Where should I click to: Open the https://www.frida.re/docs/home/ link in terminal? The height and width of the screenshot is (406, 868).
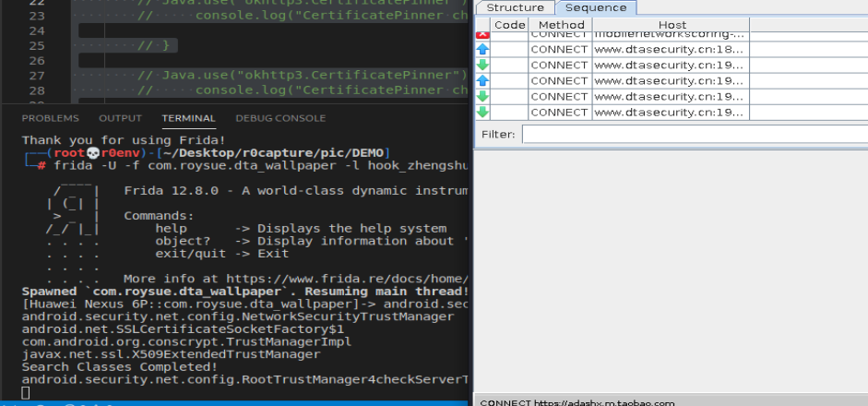pos(348,279)
